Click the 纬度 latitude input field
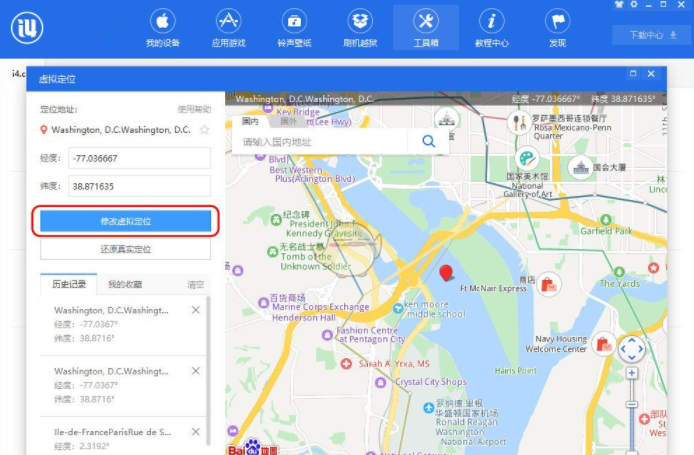The width and height of the screenshot is (694, 455). tap(139, 186)
